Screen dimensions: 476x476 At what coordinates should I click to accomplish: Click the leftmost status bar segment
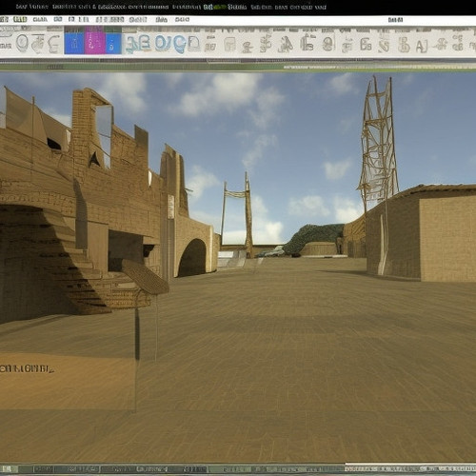click(x=9, y=469)
